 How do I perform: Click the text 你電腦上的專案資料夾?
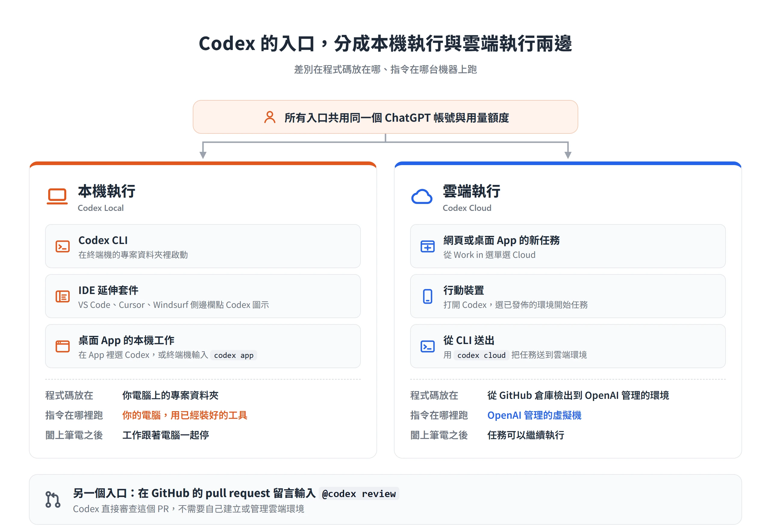[x=170, y=395]
